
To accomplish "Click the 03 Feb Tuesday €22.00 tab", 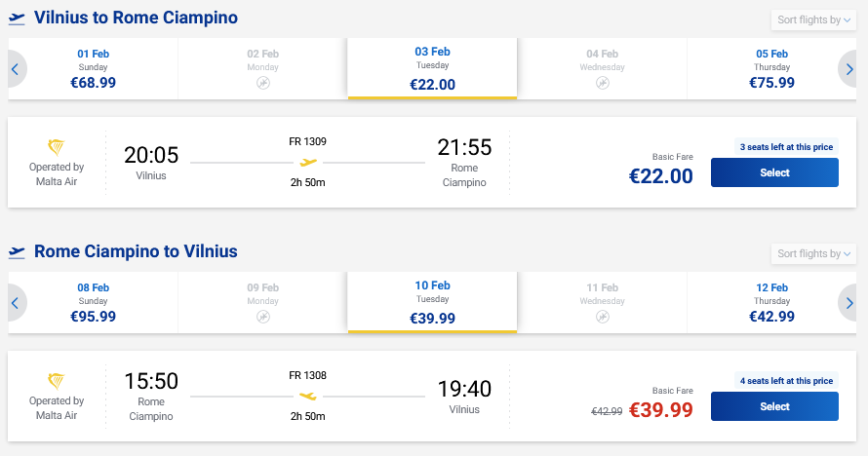I will click(x=432, y=69).
